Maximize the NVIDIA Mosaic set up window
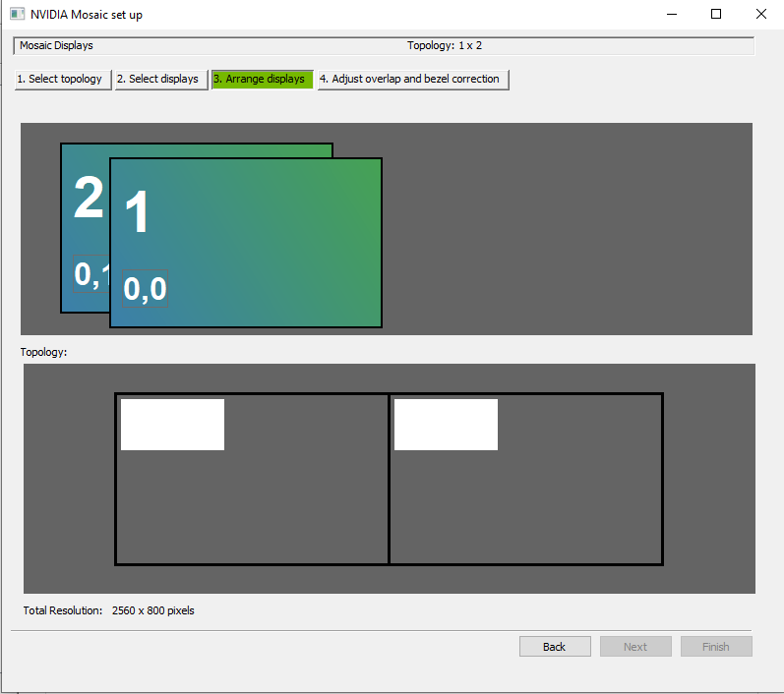Viewport: 784px width, 694px height. point(716,14)
